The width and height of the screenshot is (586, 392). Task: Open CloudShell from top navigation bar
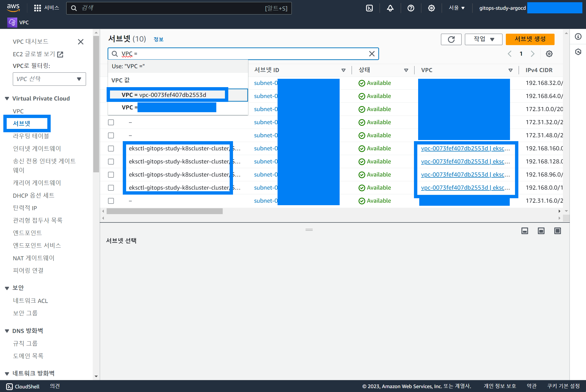pos(369,8)
